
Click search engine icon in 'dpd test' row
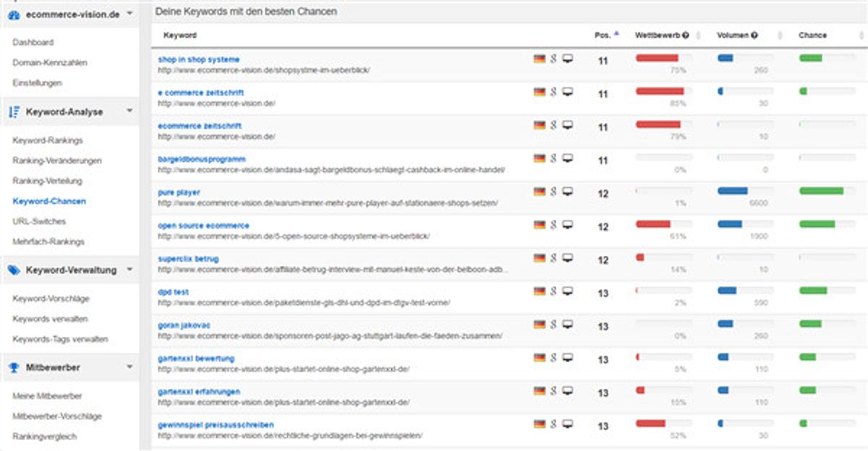point(553,291)
